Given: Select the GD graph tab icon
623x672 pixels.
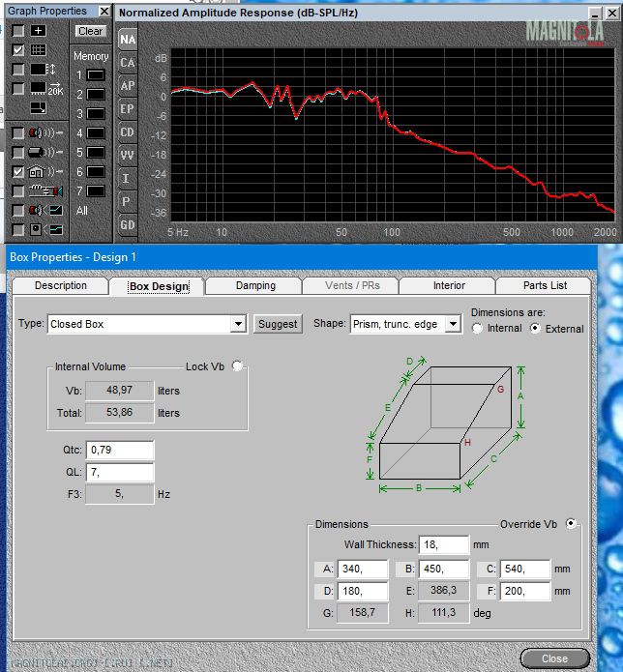Looking at the screenshot, I should (x=127, y=225).
